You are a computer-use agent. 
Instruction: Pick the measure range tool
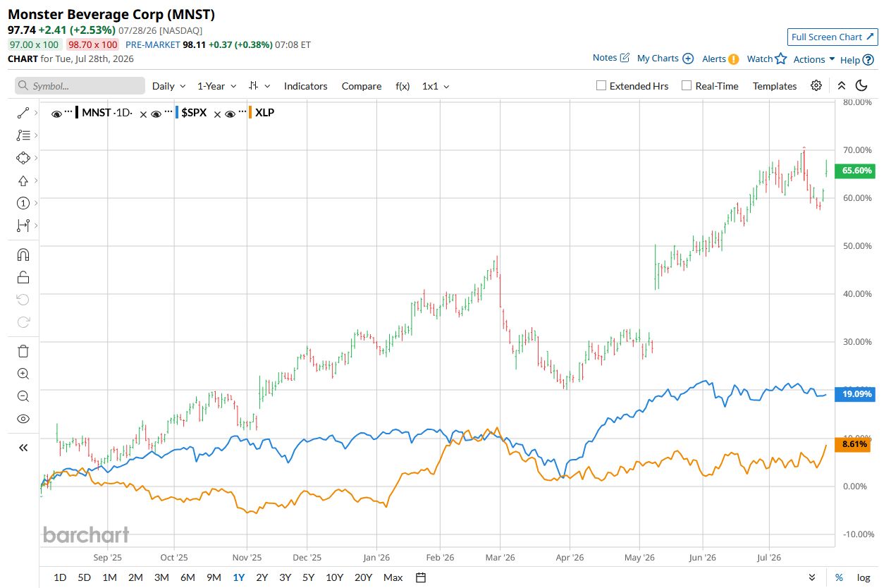point(23,226)
